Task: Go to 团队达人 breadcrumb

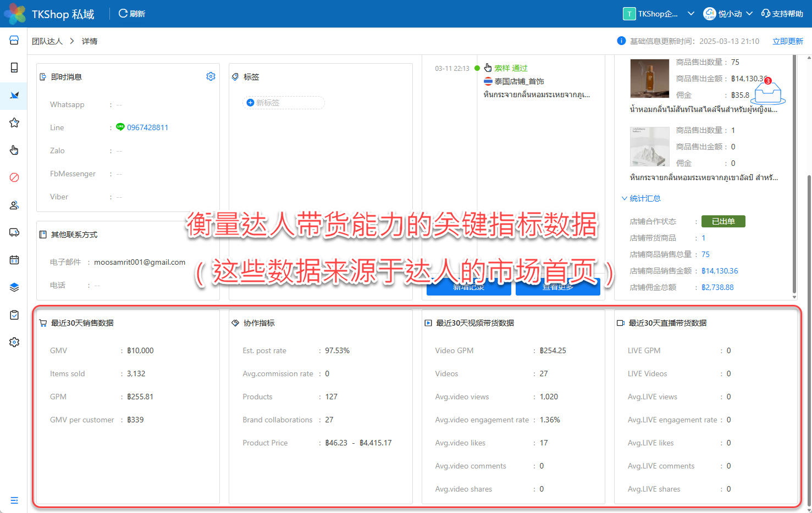Action: point(47,41)
